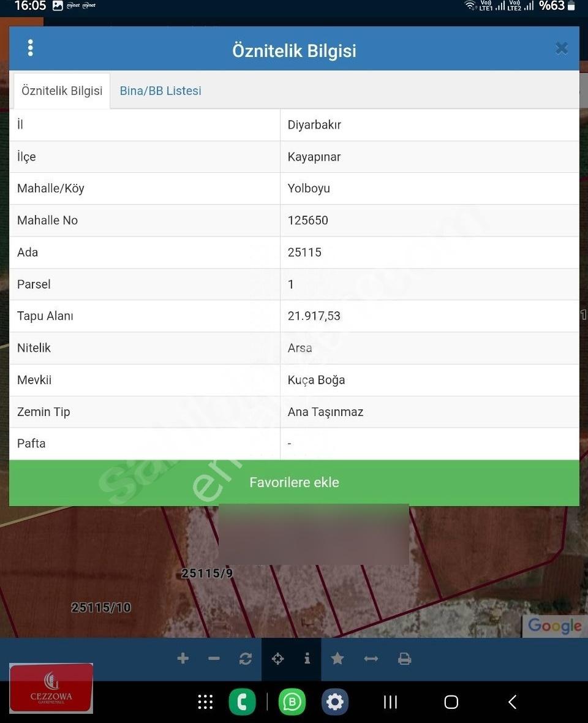The image size is (588, 723).
Task: Print the map with the printer icon
Action: coord(405,659)
